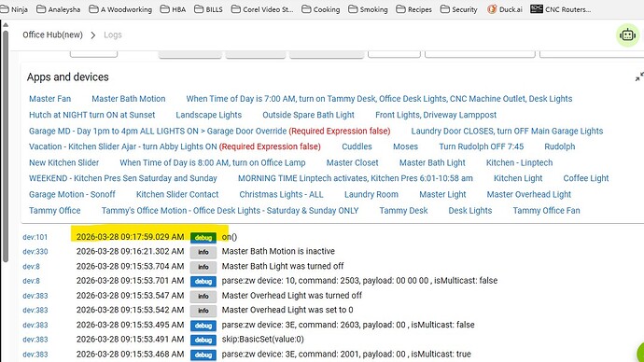Filter logs by Master Overhead Light
The width and height of the screenshot is (644, 362).
pyautogui.click(x=529, y=195)
